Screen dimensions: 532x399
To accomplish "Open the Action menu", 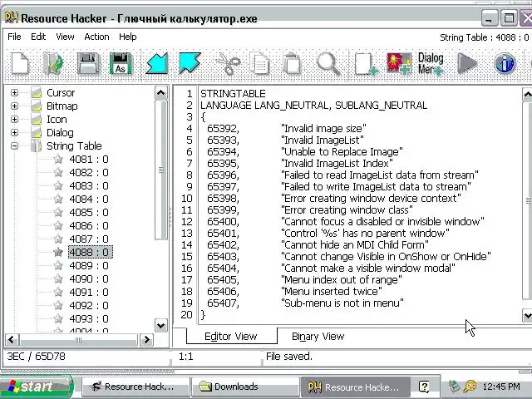I will [96, 37].
